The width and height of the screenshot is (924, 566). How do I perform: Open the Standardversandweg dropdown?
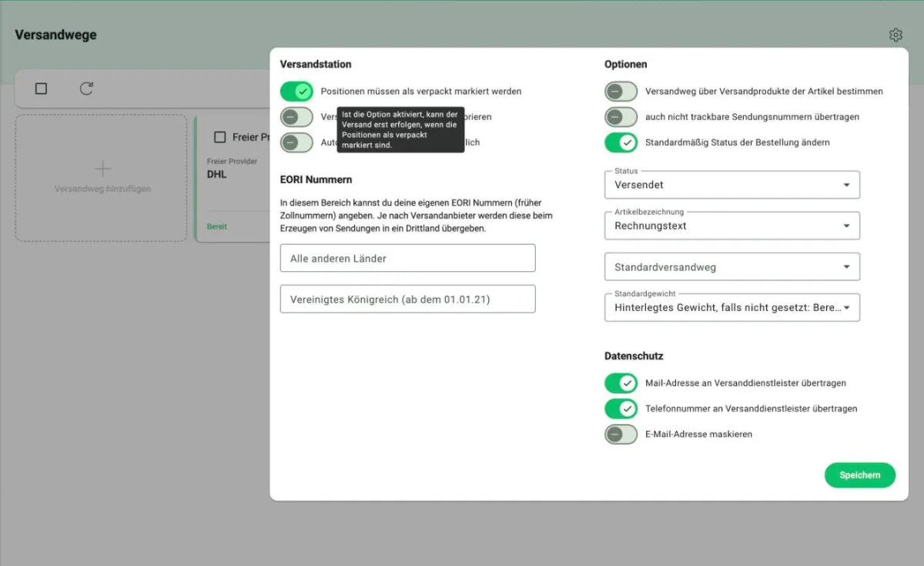(732, 266)
